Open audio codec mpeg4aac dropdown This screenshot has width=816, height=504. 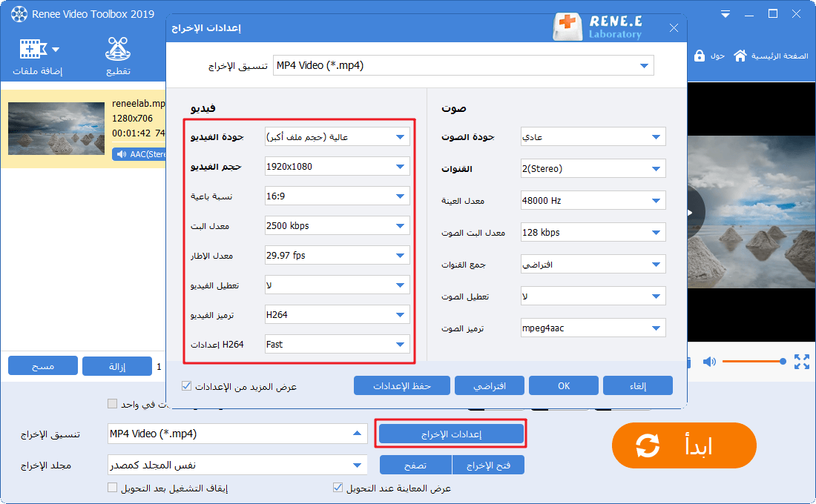click(x=593, y=328)
